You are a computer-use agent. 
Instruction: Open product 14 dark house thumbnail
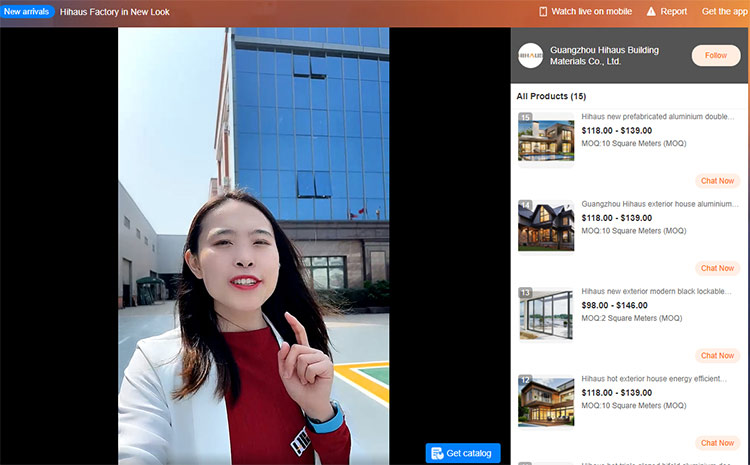click(546, 227)
